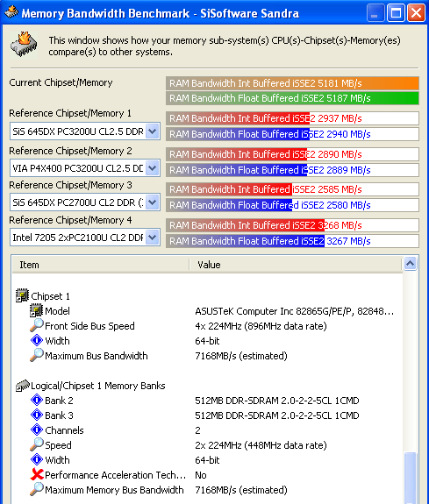This screenshot has width=429, height=504.
Task: Open Reference Chipset/Memory 1 dropdown arrow
Action: coord(153,131)
